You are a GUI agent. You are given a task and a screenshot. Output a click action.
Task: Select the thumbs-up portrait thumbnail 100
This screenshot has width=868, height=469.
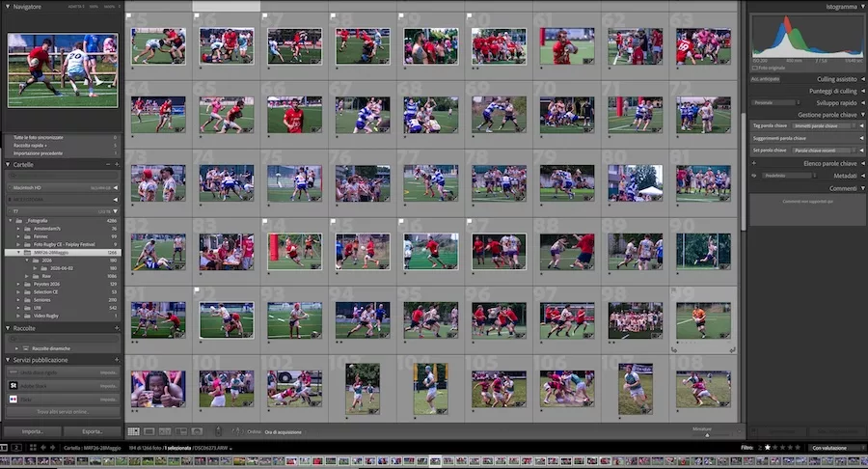click(x=158, y=389)
